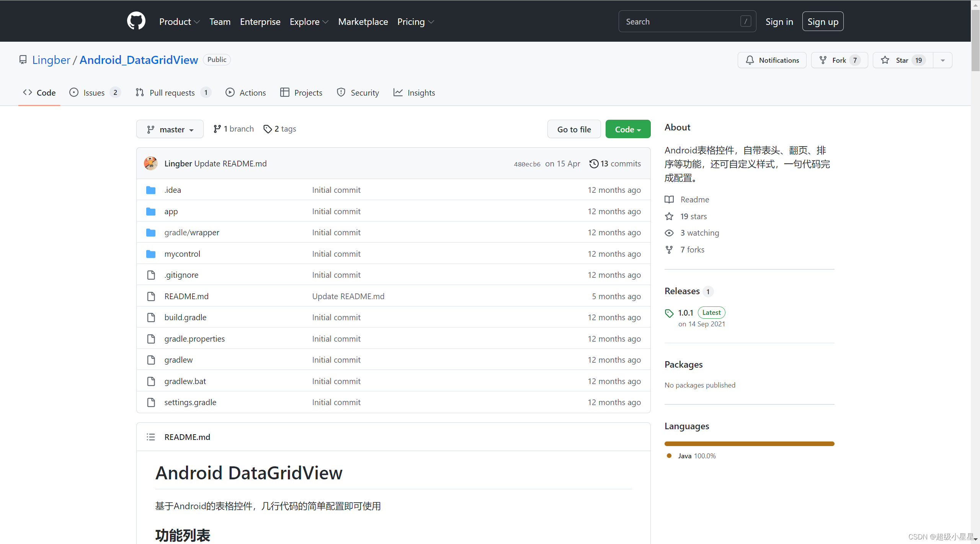Click the page vertical scrollbar thumb

(x=975, y=40)
